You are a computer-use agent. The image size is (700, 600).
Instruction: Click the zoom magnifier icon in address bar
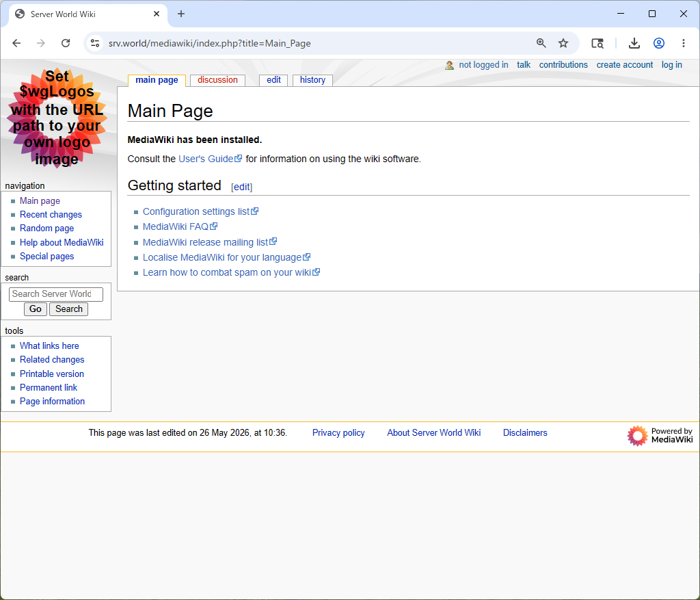tap(541, 43)
